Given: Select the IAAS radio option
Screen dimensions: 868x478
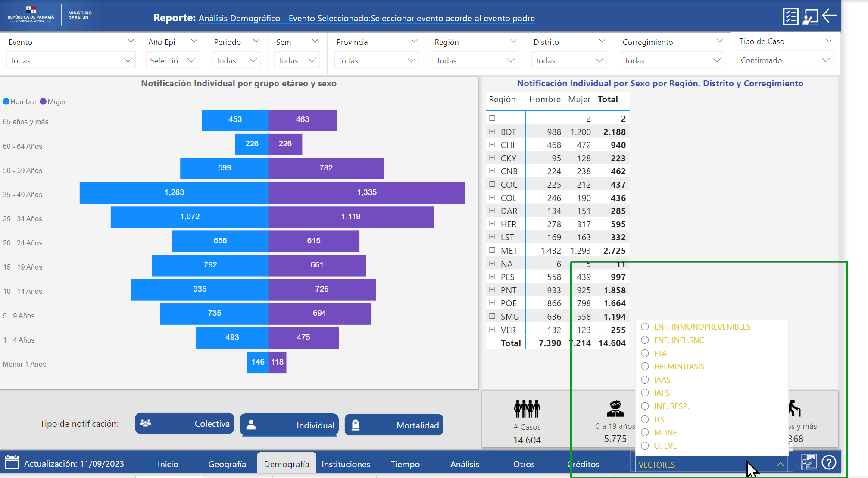Looking at the screenshot, I should pos(645,380).
